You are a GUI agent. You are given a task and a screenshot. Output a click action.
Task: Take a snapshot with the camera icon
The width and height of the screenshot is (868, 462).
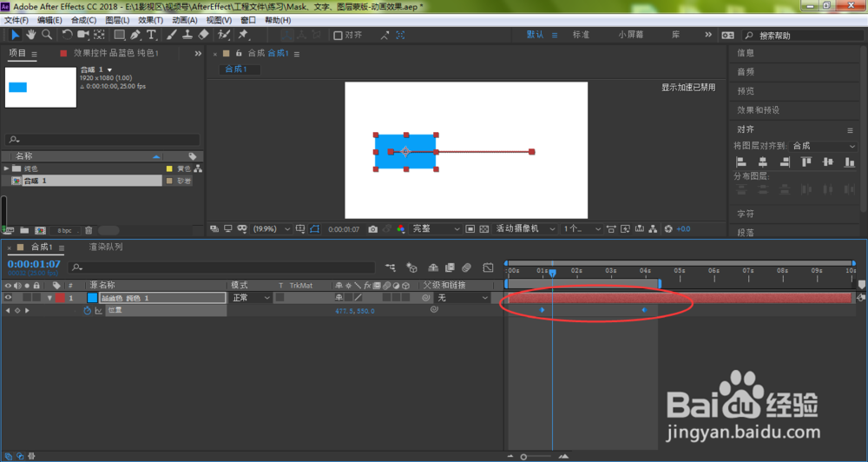click(x=373, y=229)
